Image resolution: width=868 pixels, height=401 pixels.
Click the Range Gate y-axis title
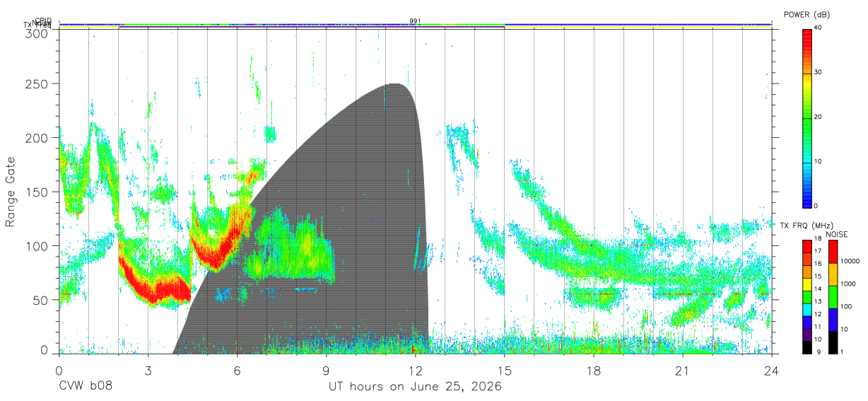(11, 192)
